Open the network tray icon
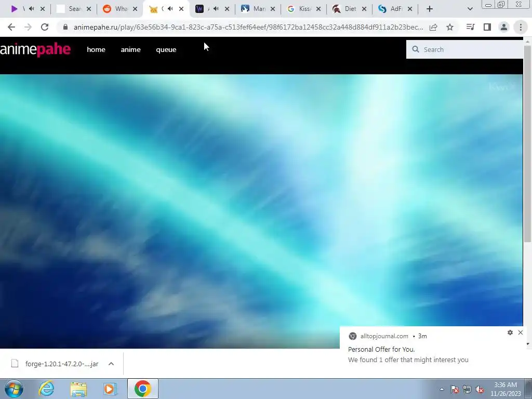 click(x=467, y=389)
